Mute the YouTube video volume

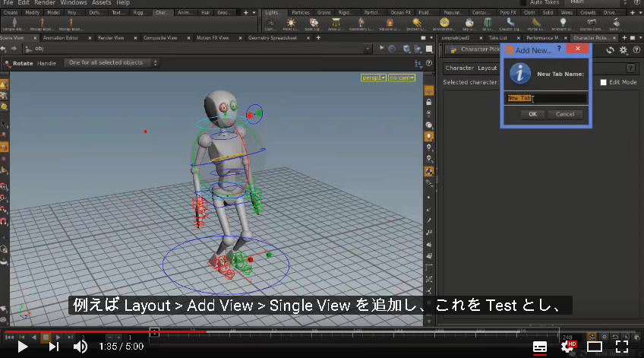point(80,347)
